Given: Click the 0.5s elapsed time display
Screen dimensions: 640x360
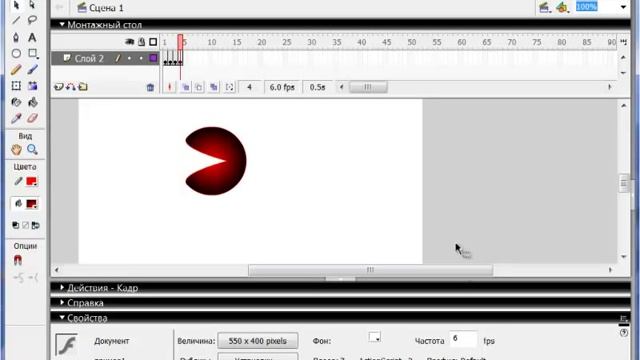Looking at the screenshot, I should [x=317, y=87].
